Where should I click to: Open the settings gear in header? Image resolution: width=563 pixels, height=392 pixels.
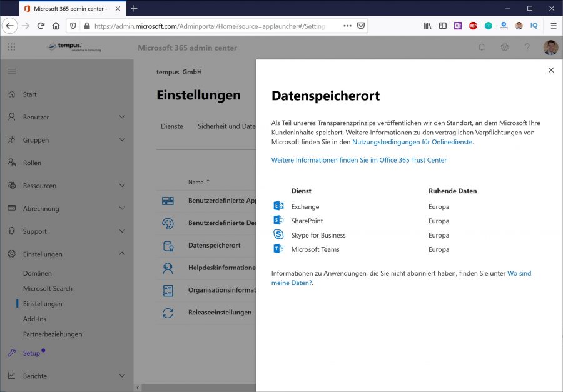coord(504,47)
